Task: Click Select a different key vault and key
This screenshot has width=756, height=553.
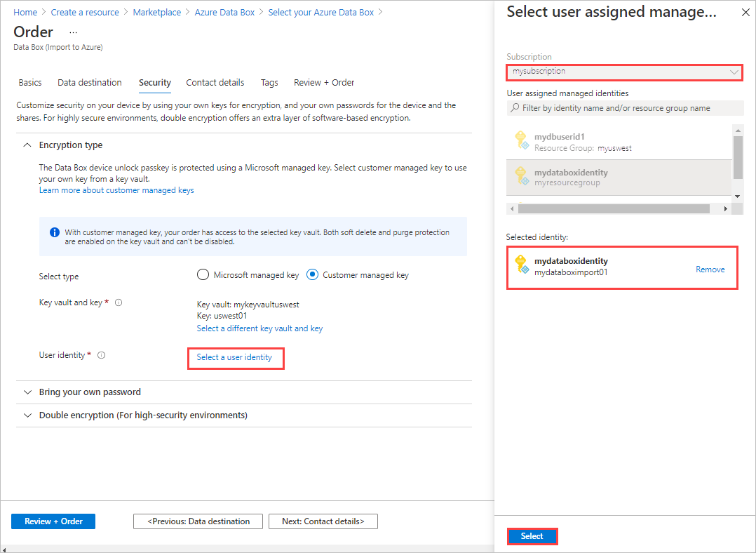Action: point(259,328)
